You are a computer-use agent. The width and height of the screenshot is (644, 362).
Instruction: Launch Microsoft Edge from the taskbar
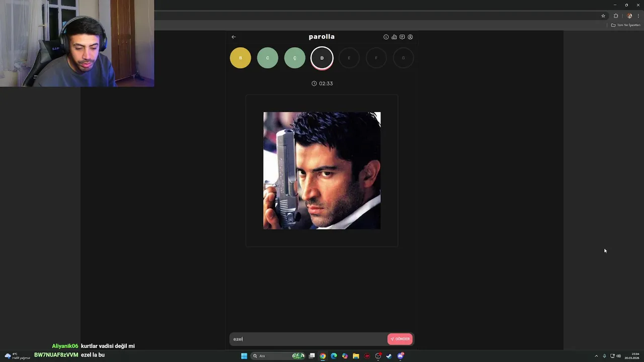click(334, 356)
